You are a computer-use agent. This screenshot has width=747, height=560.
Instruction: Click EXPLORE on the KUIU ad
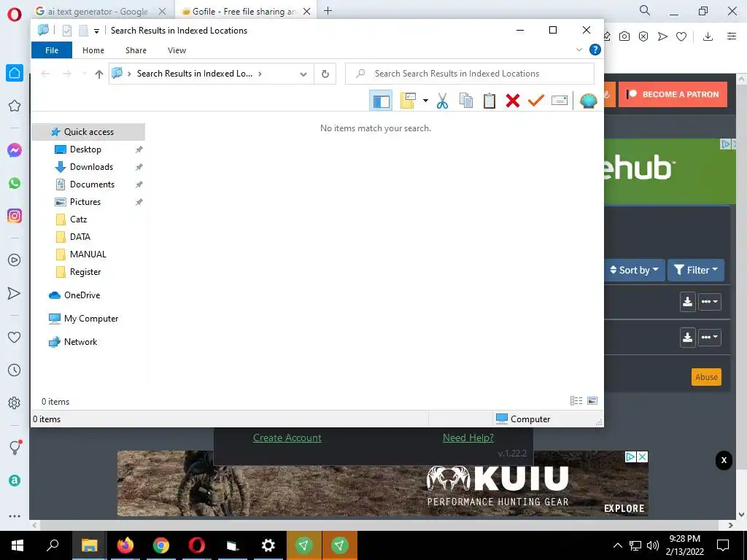pyautogui.click(x=624, y=508)
